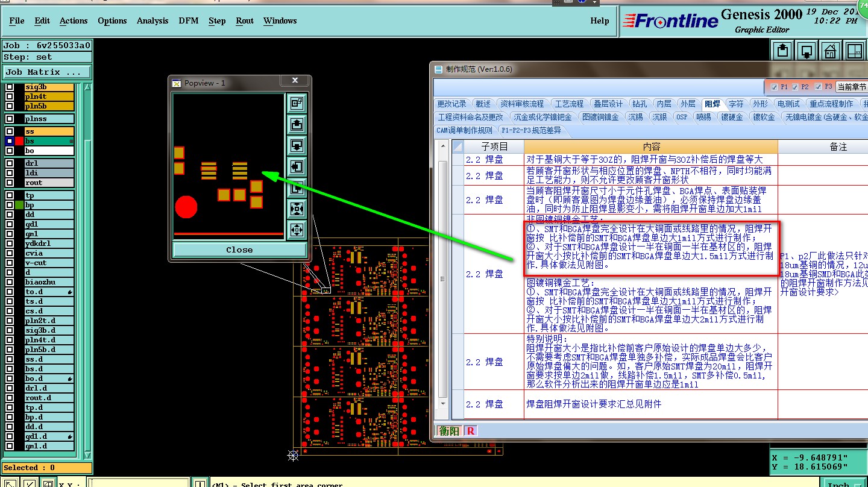Uncheck the P3 checkbox

(x=818, y=87)
